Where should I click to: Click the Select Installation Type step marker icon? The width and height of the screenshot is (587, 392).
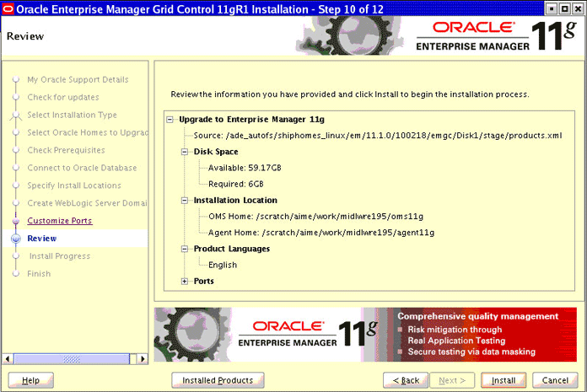pos(16,115)
